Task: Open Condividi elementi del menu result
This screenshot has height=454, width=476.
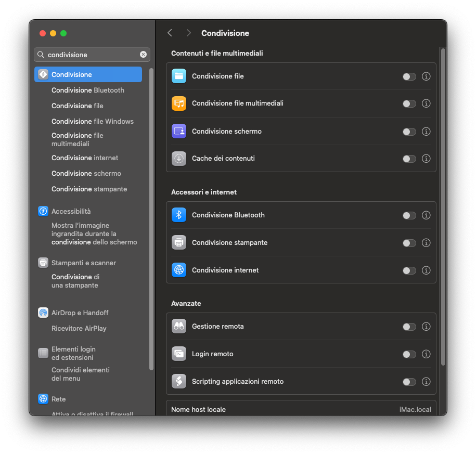Action: click(81, 374)
